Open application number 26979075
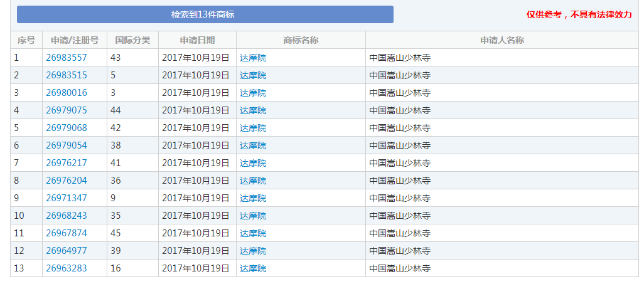Screen dimensions: 644x284 pyautogui.click(x=67, y=110)
